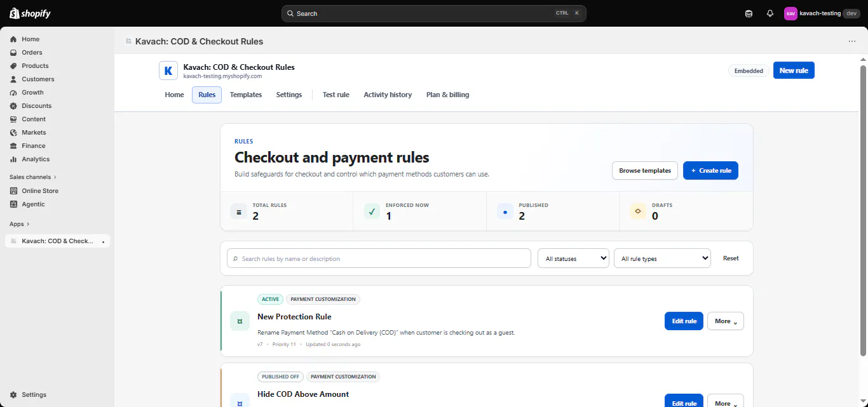Edit the Hide COD Above Amount rule
The image size is (868, 407).
coord(684,401)
